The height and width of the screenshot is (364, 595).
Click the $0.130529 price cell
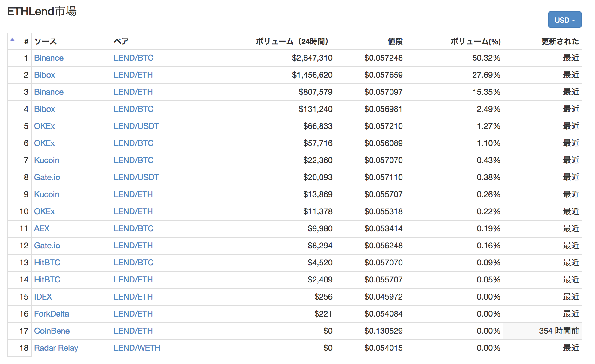(x=383, y=331)
